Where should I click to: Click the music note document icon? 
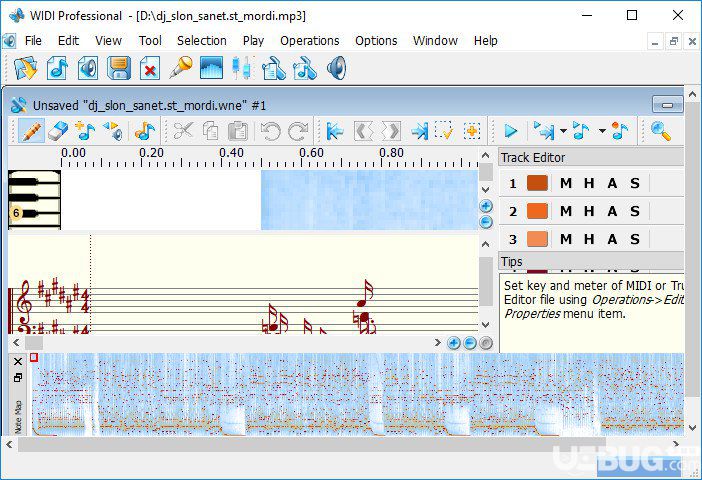(x=57, y=68)
